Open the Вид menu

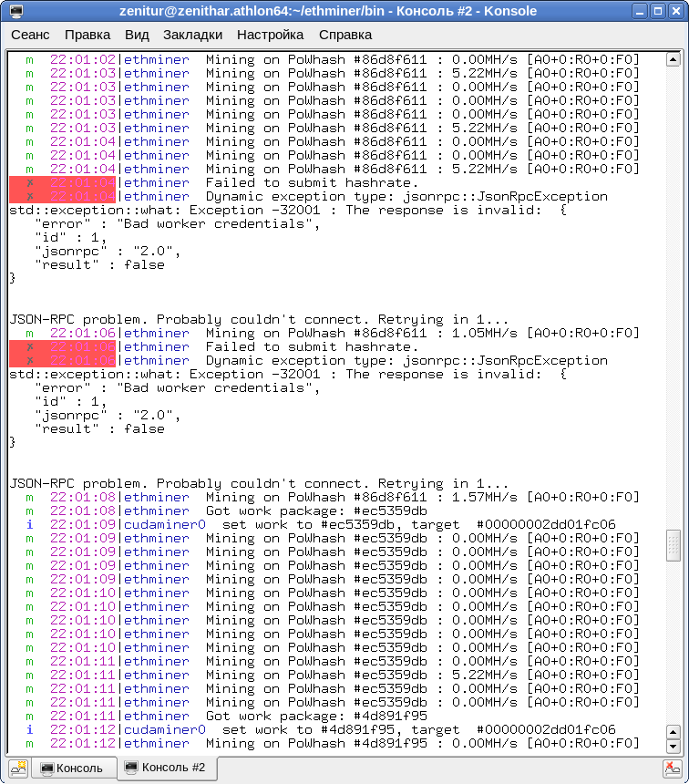click(137, 35)
